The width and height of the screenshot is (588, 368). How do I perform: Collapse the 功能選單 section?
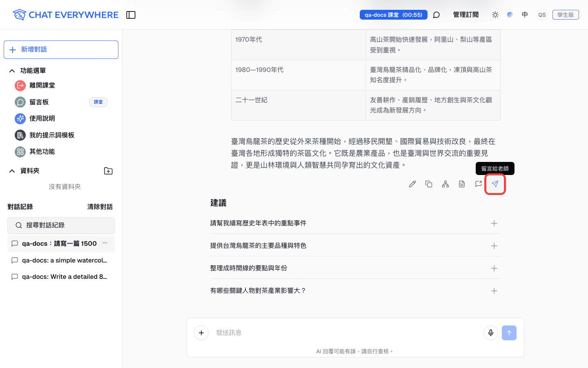point(12,71)
